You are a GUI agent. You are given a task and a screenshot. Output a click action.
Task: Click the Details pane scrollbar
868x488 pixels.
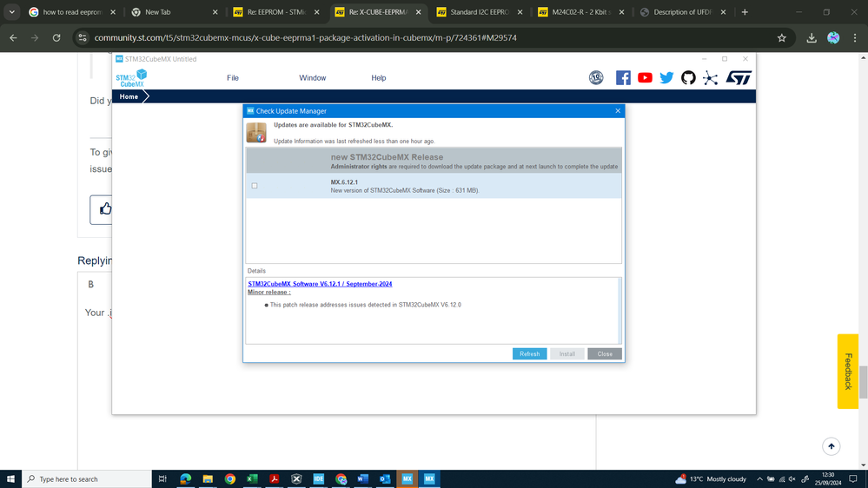click(620, 311)
